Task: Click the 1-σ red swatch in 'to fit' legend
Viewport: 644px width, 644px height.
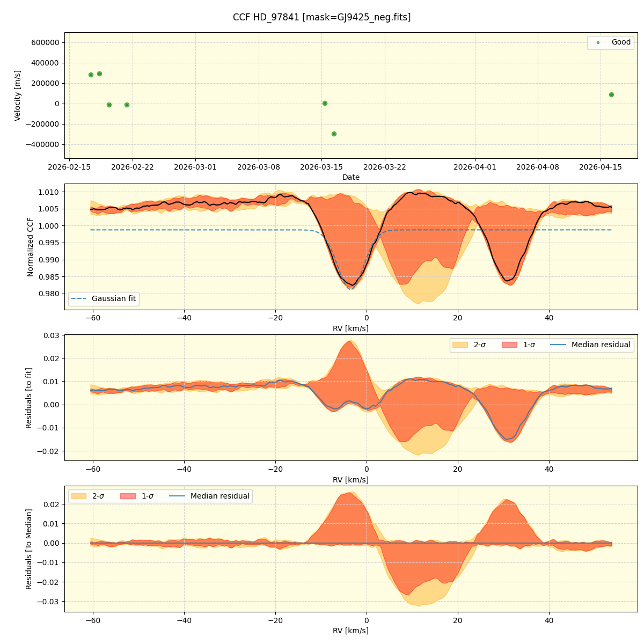Action: (510, 345)
